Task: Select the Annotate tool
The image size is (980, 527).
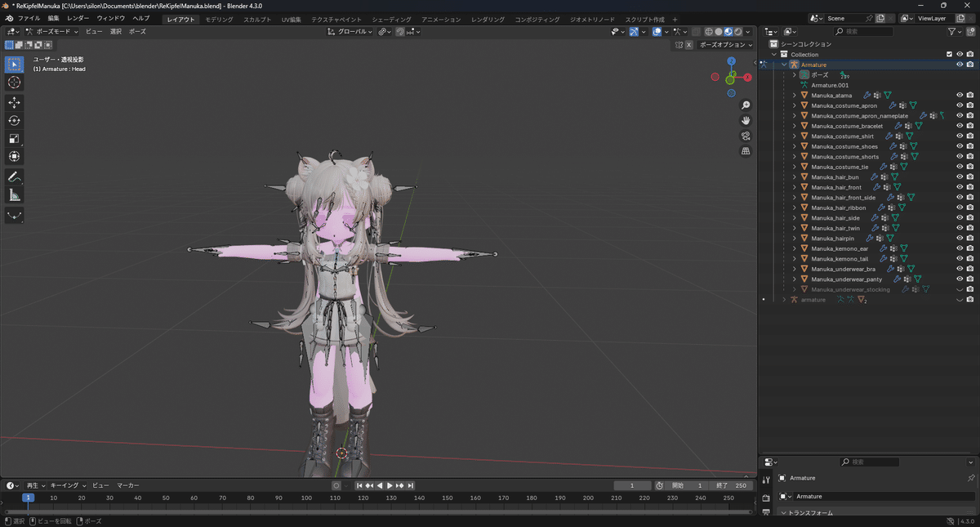Action: tap(14, 176)
